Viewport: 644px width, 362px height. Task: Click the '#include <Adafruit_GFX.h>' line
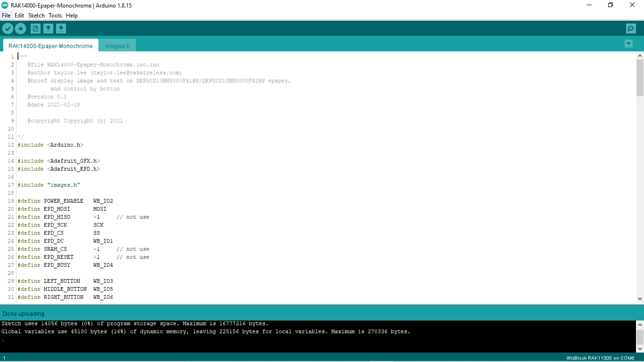coord(59,161)
